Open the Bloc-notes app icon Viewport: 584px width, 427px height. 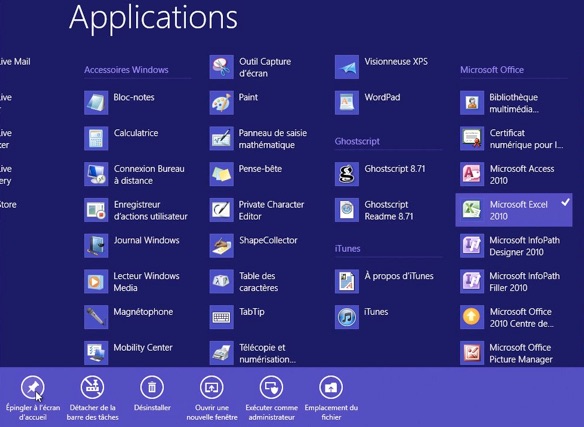point(96,102)
